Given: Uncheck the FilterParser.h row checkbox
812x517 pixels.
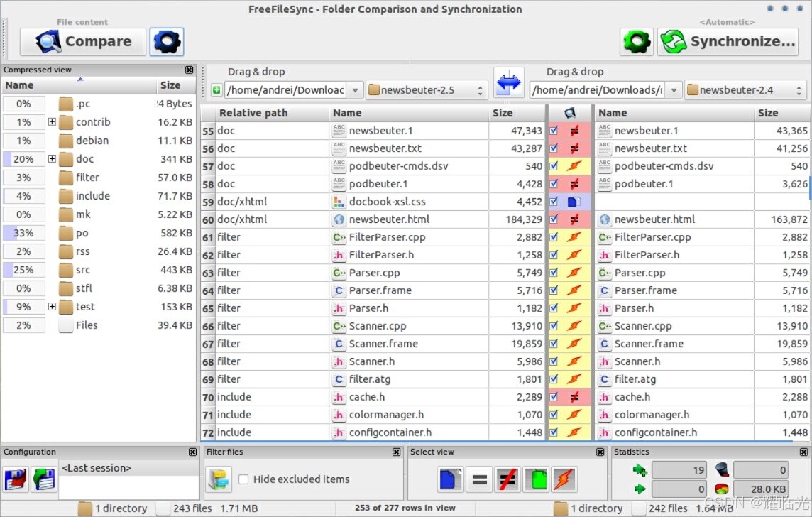Looking at the screenshot, I should (x=554, y=255).
